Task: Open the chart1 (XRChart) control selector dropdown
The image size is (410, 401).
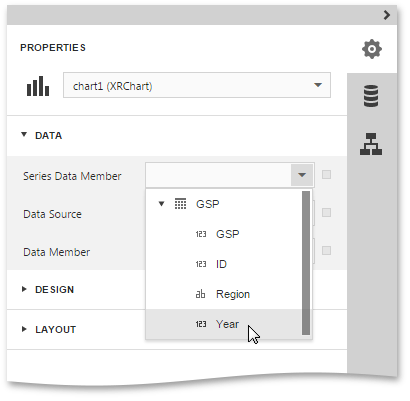Action: (x=197, y=85)
